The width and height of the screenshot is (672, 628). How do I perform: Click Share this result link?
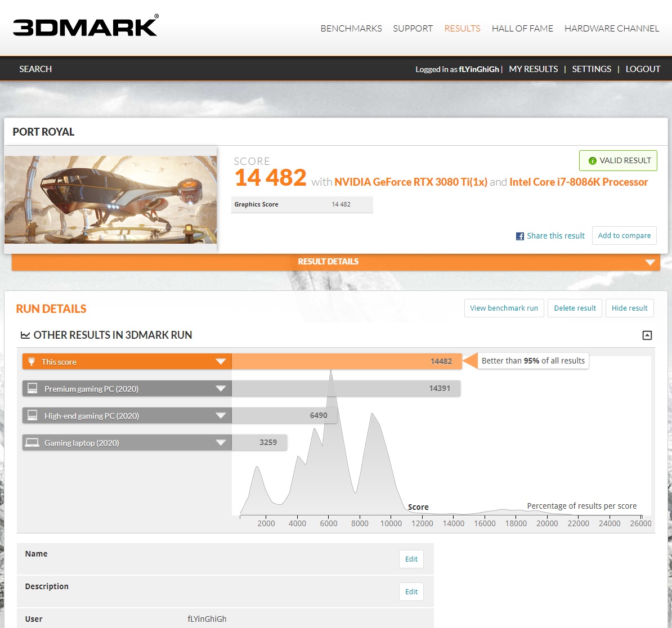coord(555,236)
